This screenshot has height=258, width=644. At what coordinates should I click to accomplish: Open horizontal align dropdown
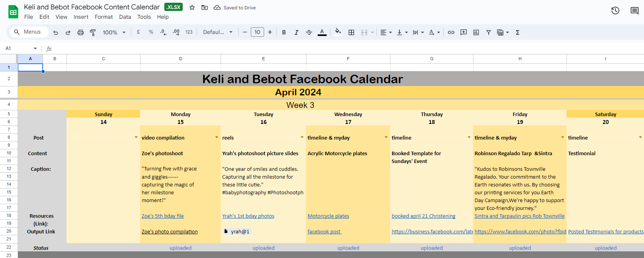tap(386, 32)
